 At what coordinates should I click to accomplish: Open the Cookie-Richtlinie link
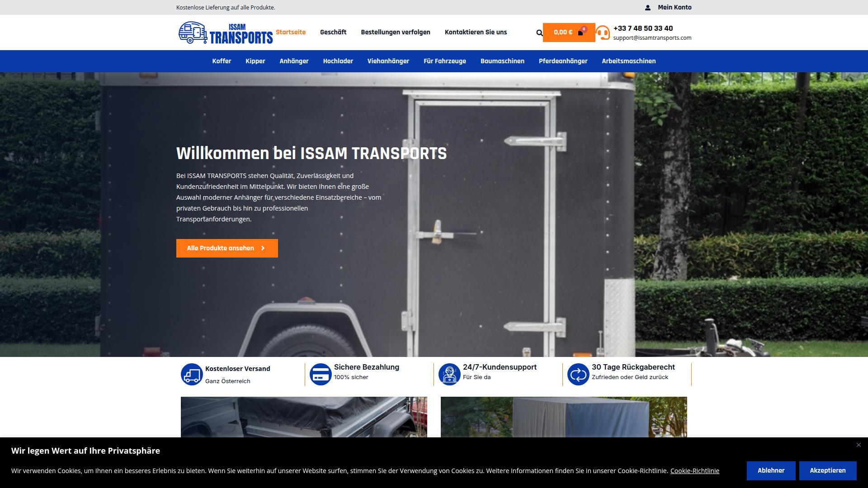[695, 470]
